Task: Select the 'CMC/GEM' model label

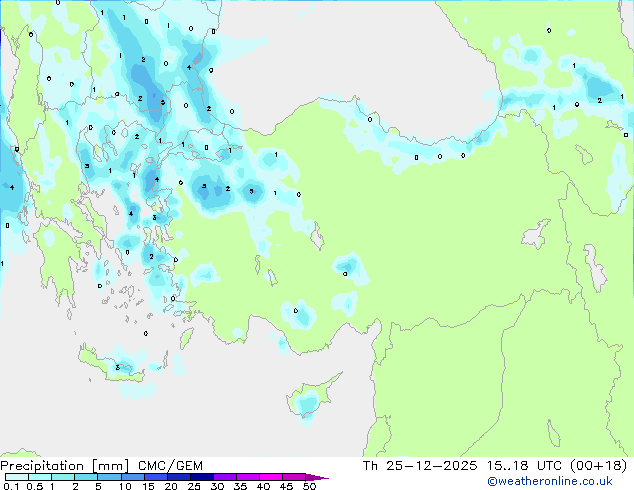Action: pyautogui.click(x=170, y=466)
